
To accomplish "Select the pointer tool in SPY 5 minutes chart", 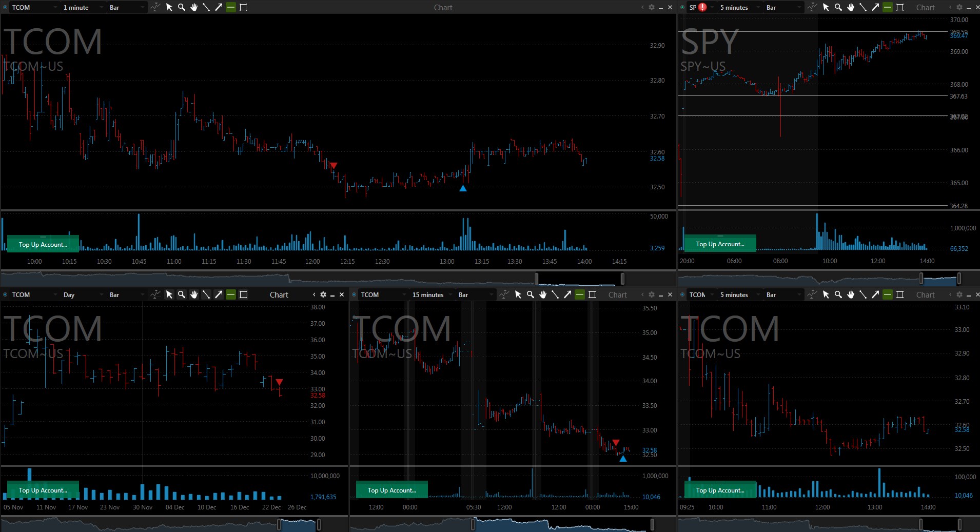I will point(826,7).
